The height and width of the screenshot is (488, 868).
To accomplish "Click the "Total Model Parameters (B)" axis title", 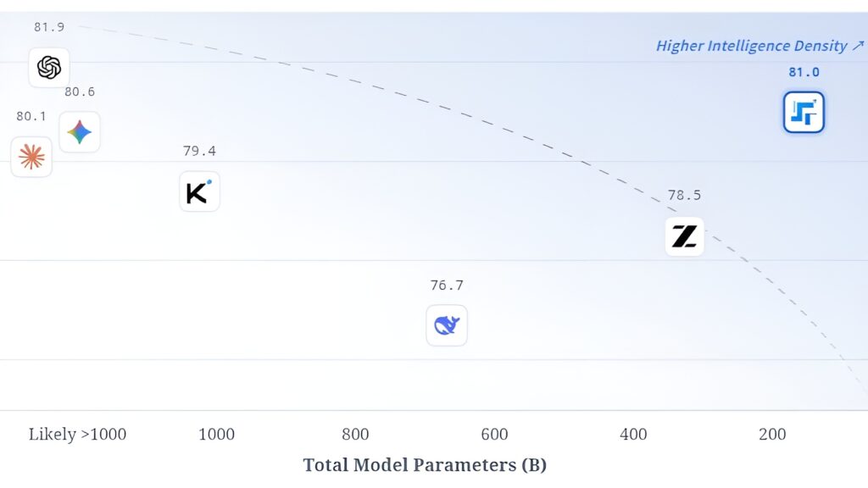I will pos(425,464).
